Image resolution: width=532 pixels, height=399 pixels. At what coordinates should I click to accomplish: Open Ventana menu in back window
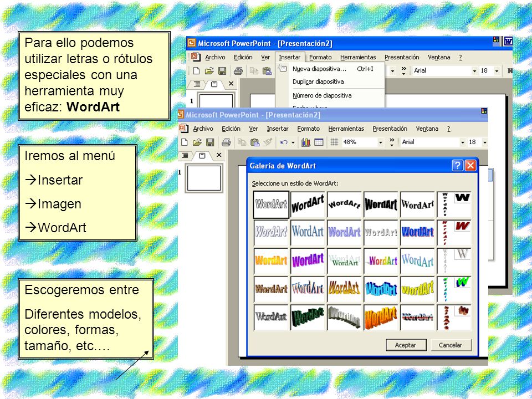click(x=439, y=57)
